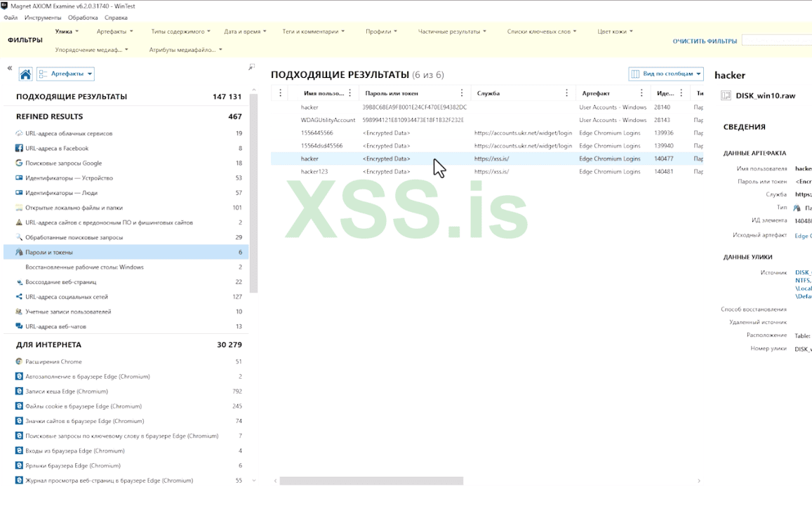Open the Частичные результаты filter
This screenshot has width=812, height=508.
(452, 32)
